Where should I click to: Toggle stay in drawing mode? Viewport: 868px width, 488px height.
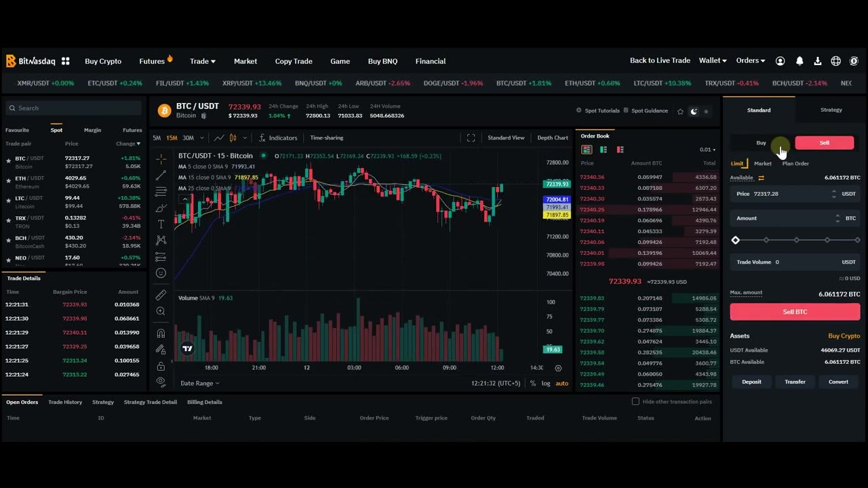(161, 350)
